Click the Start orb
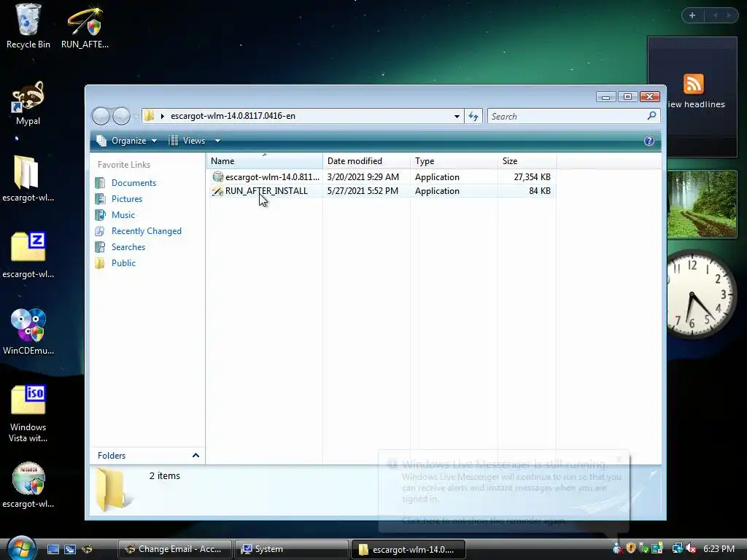The height and width of the screenshot is (560, 747). (21, 548)
